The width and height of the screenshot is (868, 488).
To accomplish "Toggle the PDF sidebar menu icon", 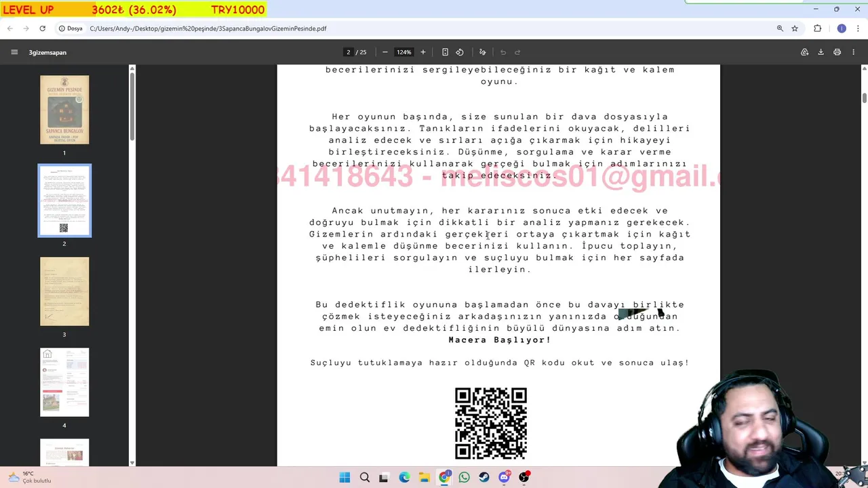I will (14, 52).
